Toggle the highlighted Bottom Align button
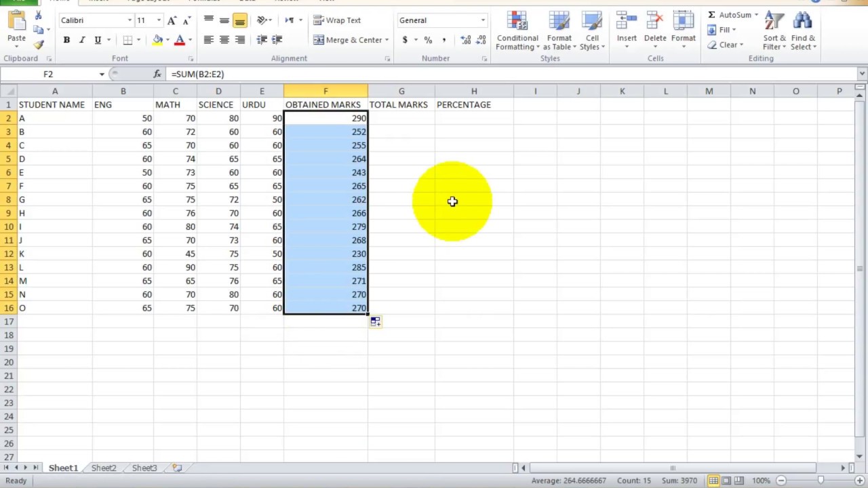 tap(240, 20)
